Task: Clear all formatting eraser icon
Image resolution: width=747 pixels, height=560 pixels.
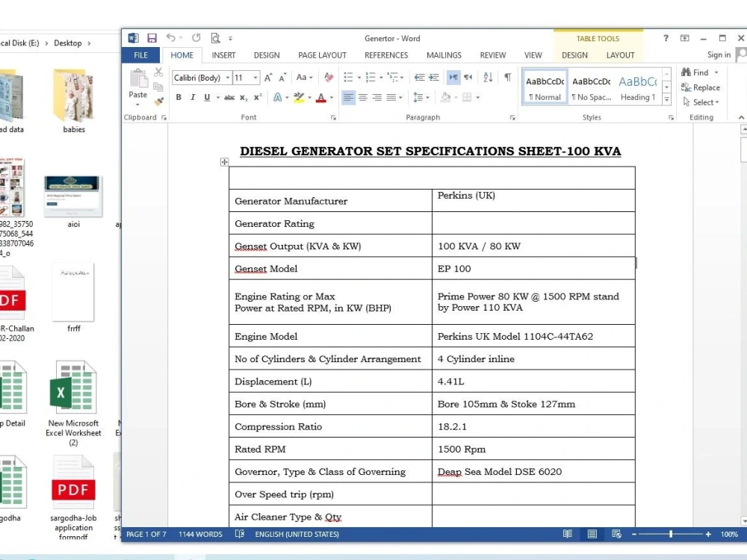Action: coord(329,77)
